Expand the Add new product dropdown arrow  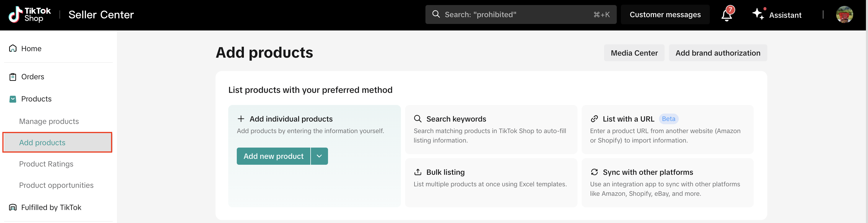pyautogui.click(x=319, y=156)
